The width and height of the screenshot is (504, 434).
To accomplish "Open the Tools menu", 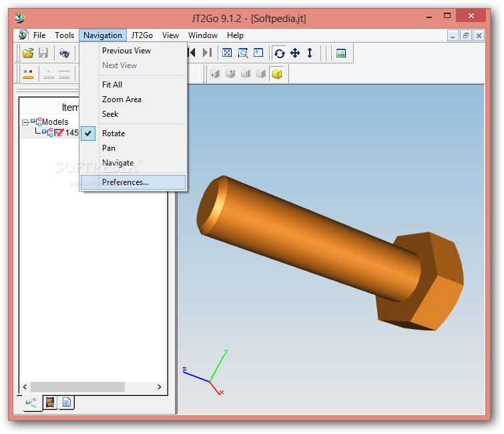I will point(64,35).
